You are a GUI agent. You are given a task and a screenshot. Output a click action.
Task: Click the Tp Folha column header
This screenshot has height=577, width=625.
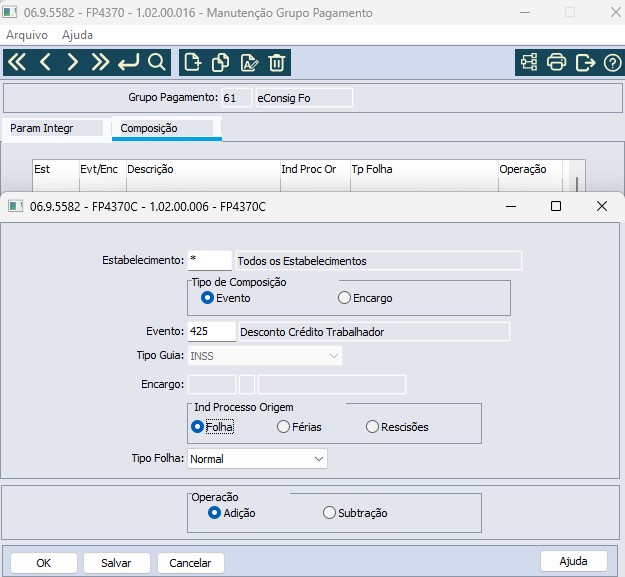coord(425,169)
